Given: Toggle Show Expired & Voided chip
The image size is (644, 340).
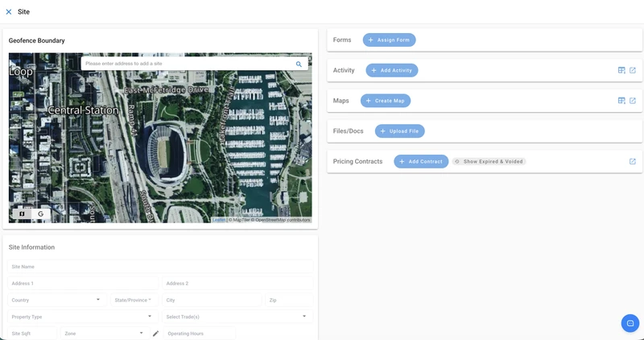Looking at the screenshot, I should (489, 162).
